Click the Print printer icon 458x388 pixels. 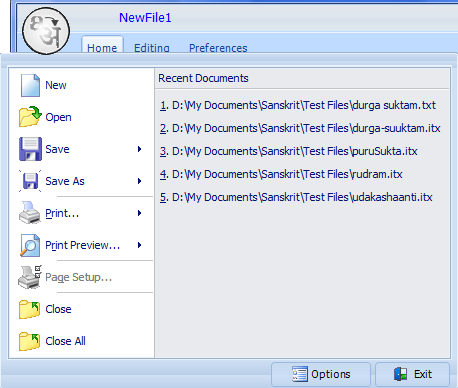[30, 212]
